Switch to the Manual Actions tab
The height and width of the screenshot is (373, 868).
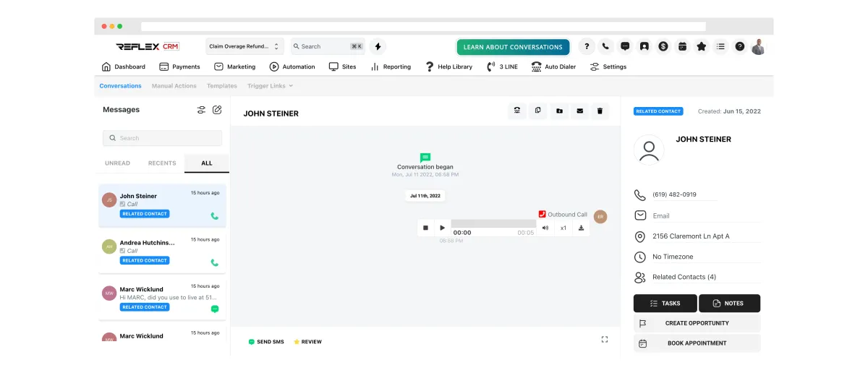point(174,86)
